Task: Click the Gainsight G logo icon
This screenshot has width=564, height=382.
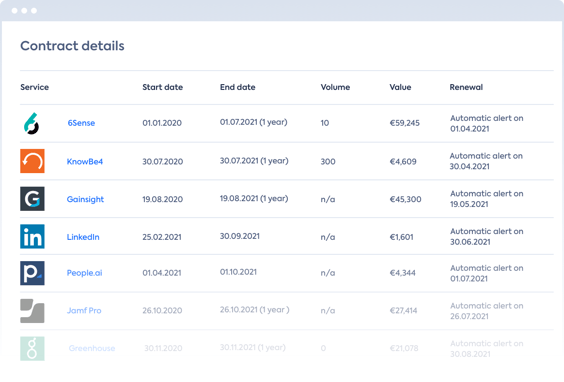Action: pos(32,199)
